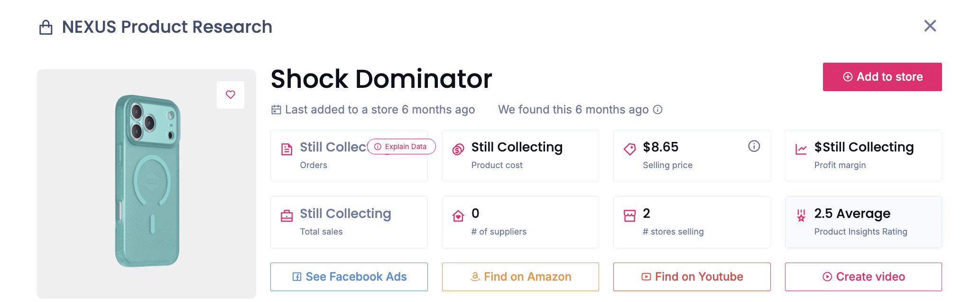
Task: Click the info icon in Selling price card
Action: [x=754, y=146]
